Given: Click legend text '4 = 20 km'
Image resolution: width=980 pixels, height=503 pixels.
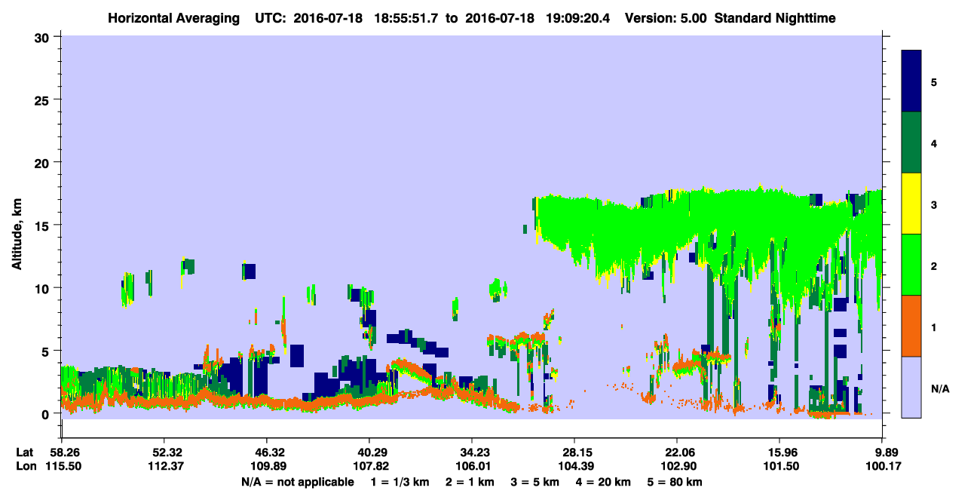Looking at the screenshot, I should (605, 482).
